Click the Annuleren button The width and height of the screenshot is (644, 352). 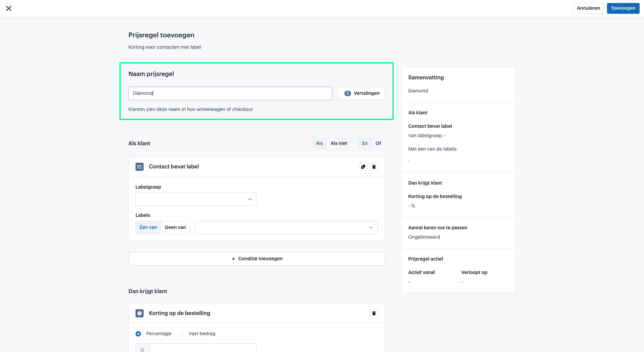pyautogui.click(x=588, y=8)
